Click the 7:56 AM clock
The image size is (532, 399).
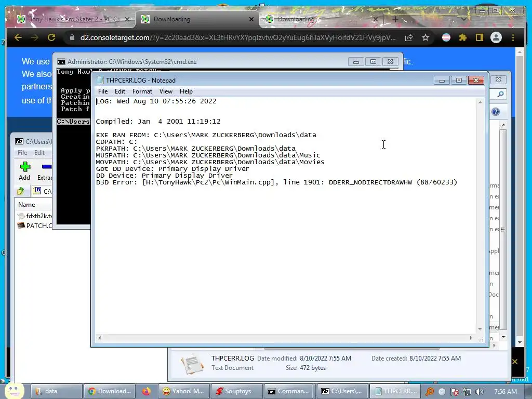pyautogui.click(x=505, y=392)
